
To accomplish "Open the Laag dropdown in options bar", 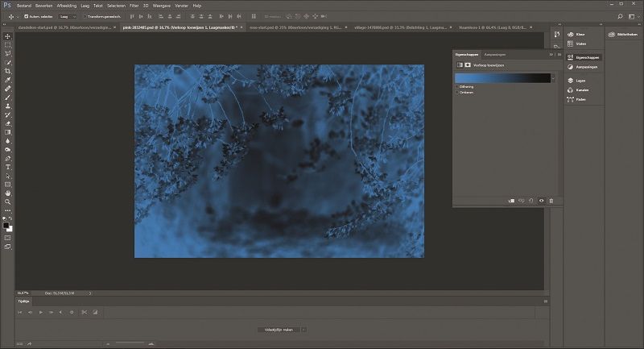I will pyautogui.click(x=68, y=15).
